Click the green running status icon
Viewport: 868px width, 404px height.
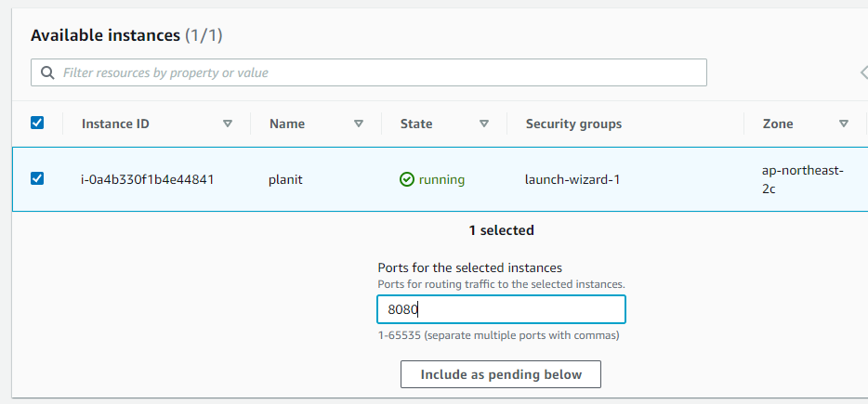pyautogui.click(x=407, y=179)
